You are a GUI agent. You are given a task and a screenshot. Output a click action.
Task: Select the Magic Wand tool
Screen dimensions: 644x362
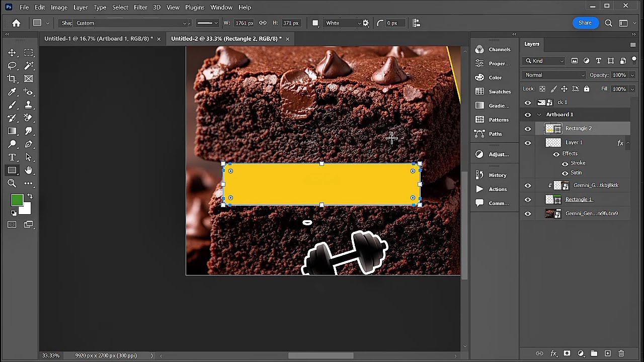(29, 66)
